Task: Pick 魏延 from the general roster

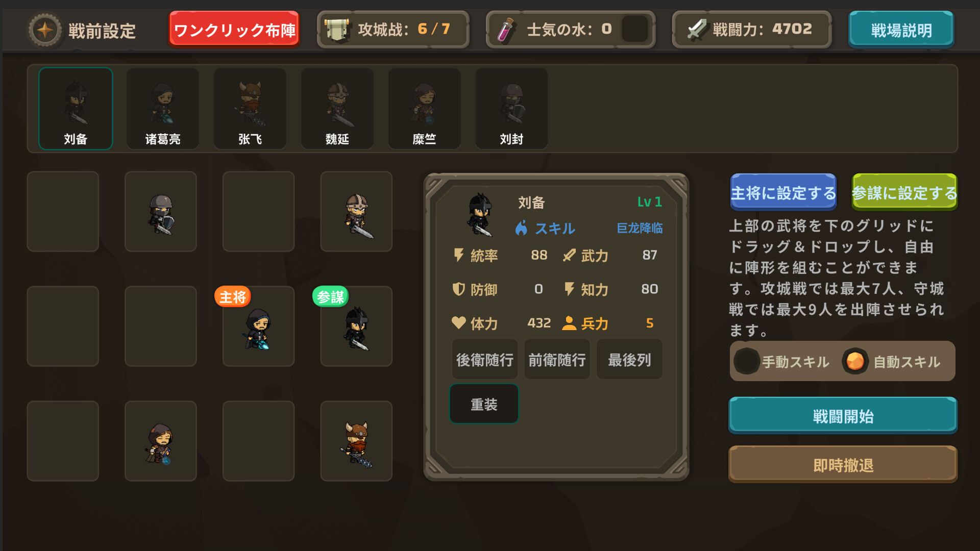Action: pos(337,109)
